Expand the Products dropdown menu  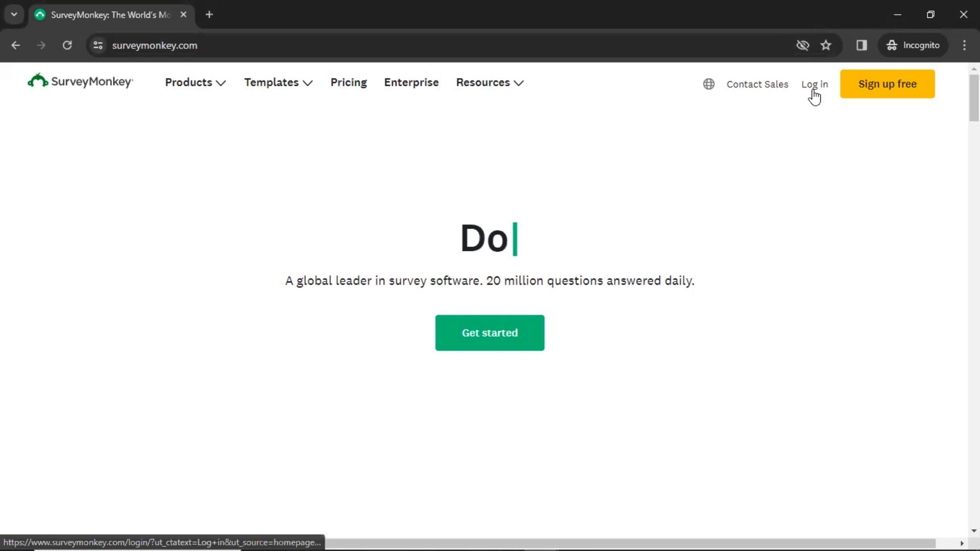pyautogui.click(x=195, y=82)
